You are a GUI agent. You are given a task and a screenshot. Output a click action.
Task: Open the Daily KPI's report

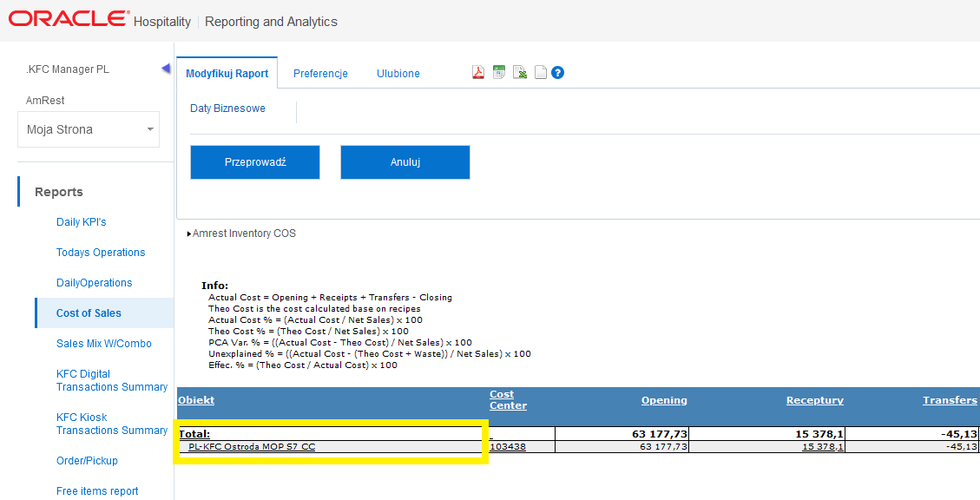(x=82, y=222)
